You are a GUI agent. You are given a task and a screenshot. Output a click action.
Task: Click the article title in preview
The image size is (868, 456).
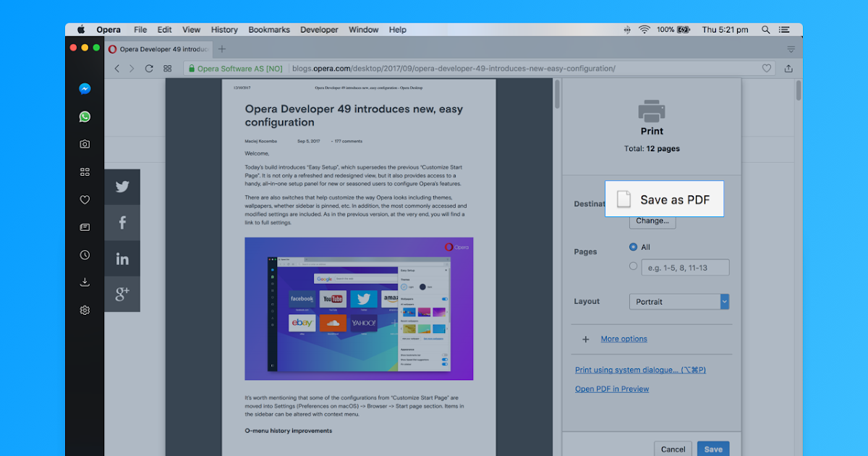(x=354, y=116)
